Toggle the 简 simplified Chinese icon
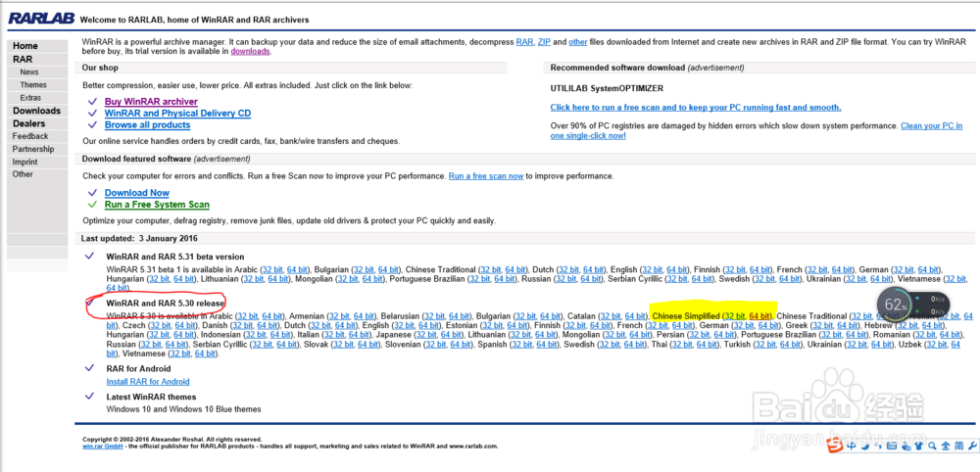The width and height of the screenshot is (980, 472). point(959,446)
